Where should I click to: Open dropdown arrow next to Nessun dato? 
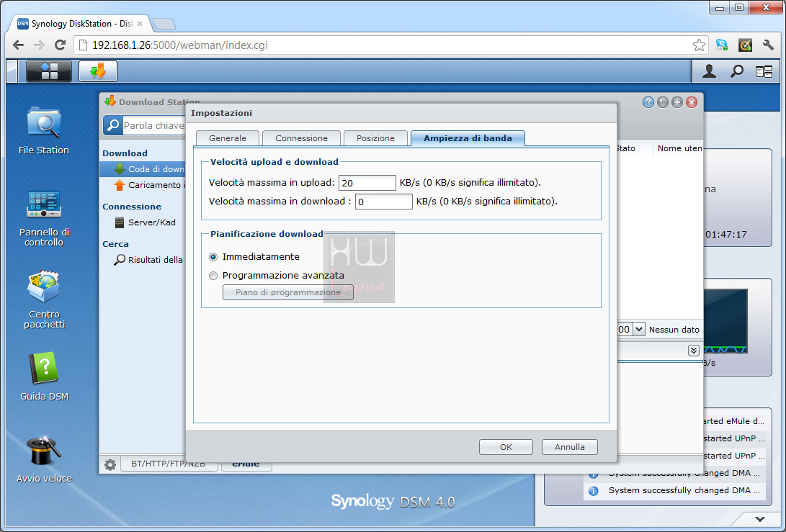tap(638, 330)
